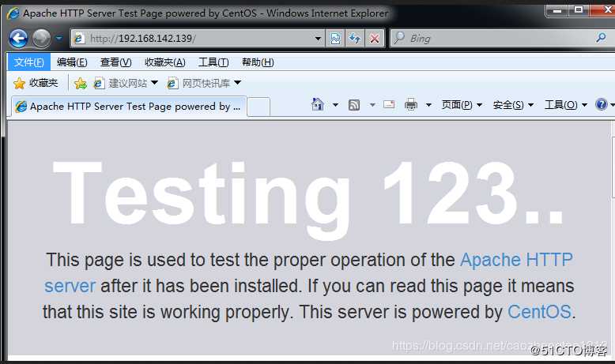Expand the 网页快讯库 dropdown arrow

coord(238,83)
